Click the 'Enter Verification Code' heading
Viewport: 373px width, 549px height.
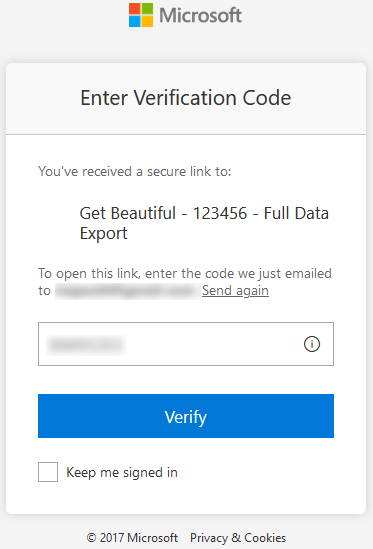[186, 98]
